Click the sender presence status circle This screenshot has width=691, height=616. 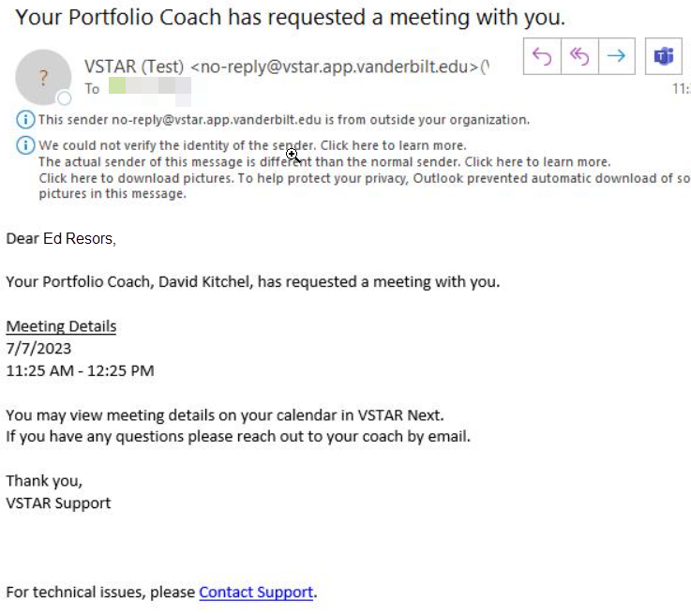point(65,98)
